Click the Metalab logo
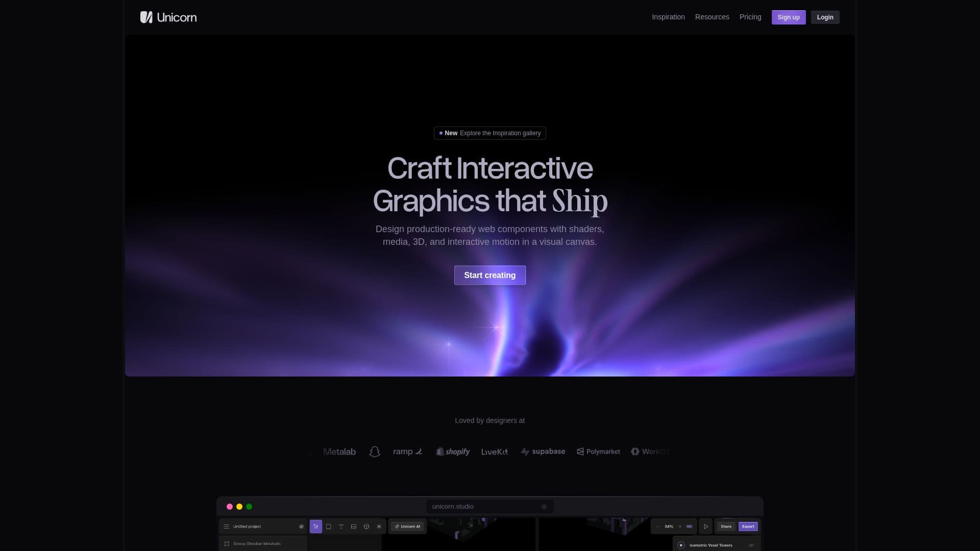 click(339, 452)
